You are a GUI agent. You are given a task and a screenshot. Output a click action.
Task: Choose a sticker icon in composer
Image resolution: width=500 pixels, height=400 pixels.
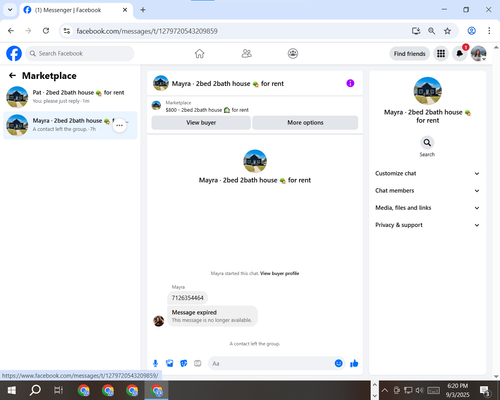(x=184, y=363)
